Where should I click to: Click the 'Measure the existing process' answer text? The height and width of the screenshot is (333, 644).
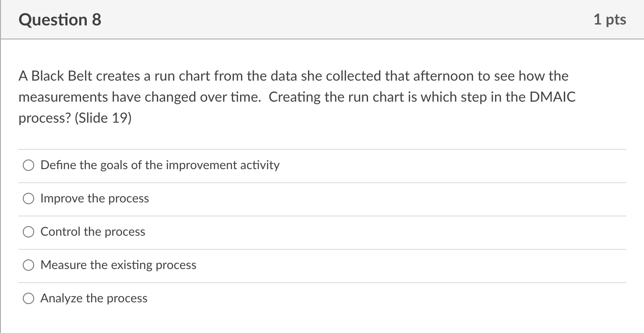click(x=118, y=265)
